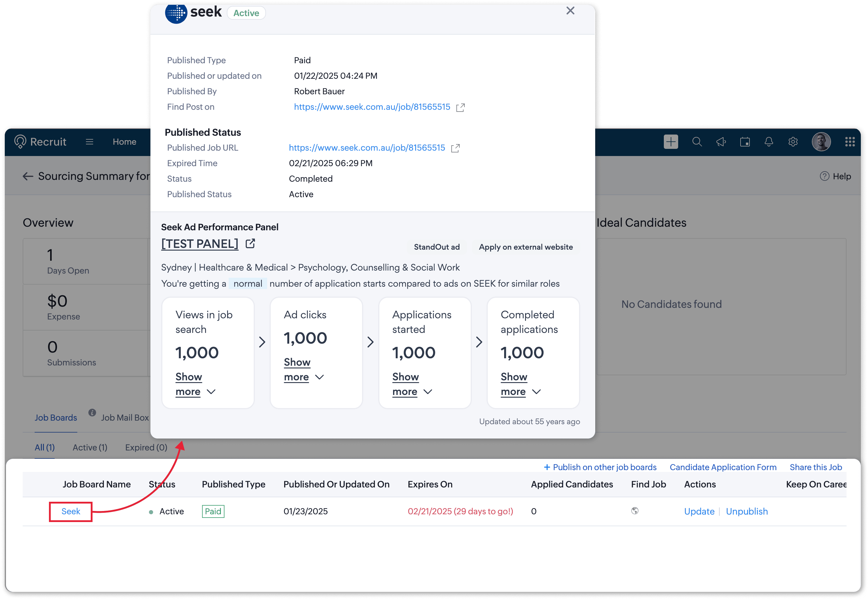Open the [TEST PANEL] link
Screen dimensions: 868x599
(x=200, y=244)
